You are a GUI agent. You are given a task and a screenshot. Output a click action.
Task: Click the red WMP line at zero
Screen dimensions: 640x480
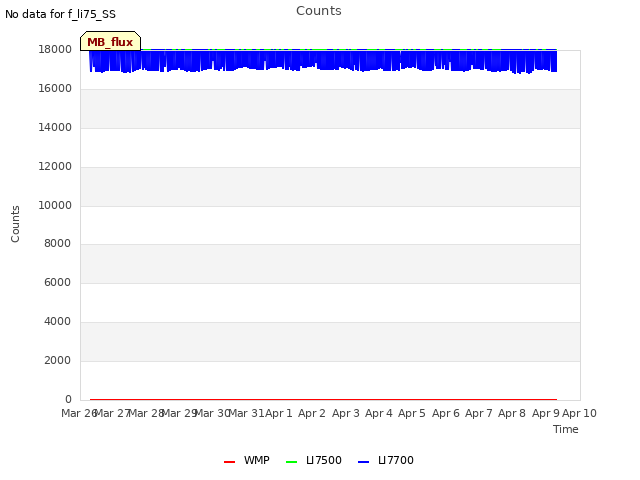(323, 399)
